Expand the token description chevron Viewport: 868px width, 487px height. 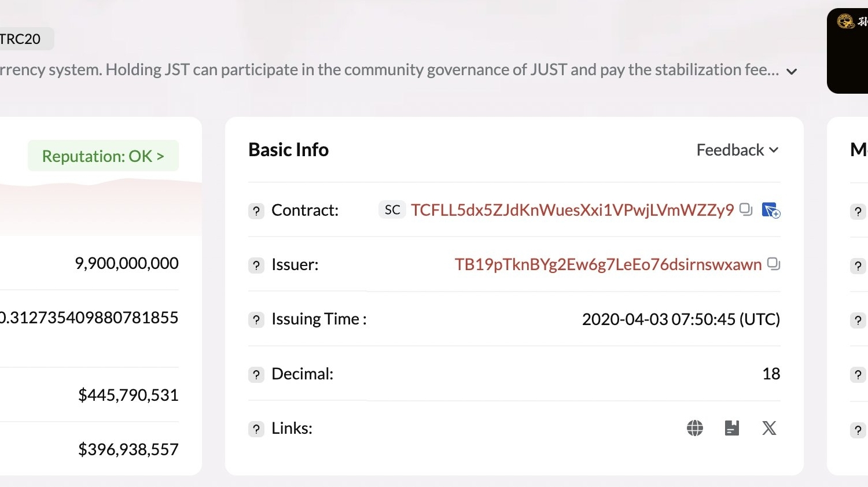tap(792, 71)
